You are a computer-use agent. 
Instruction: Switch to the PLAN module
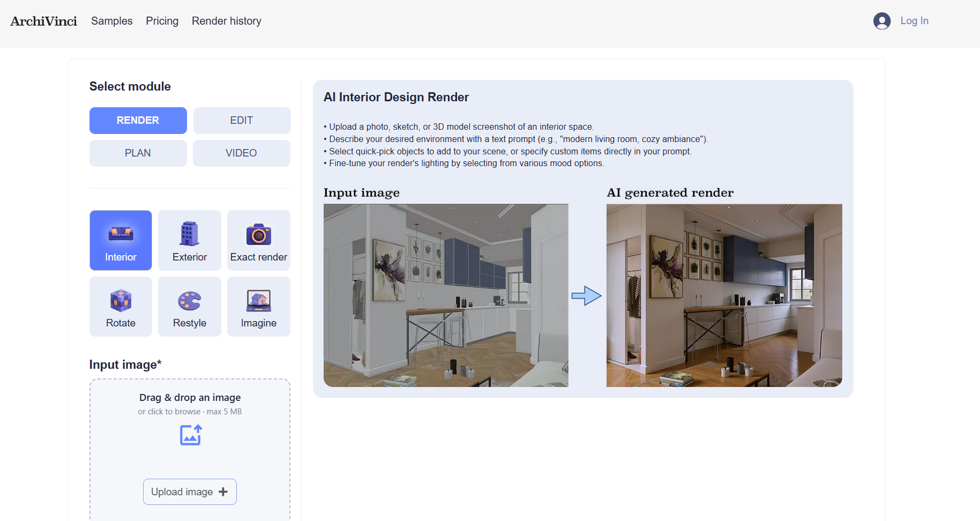[138, 153]
